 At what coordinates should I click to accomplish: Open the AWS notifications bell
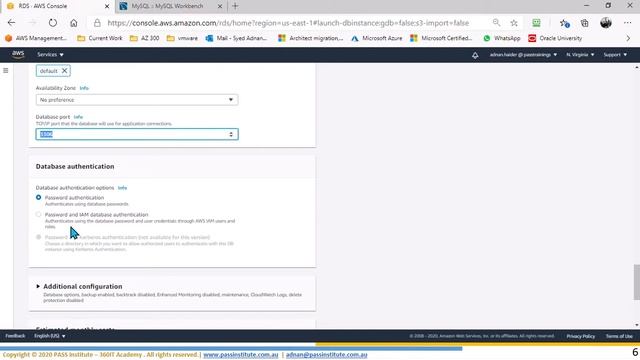475,55
